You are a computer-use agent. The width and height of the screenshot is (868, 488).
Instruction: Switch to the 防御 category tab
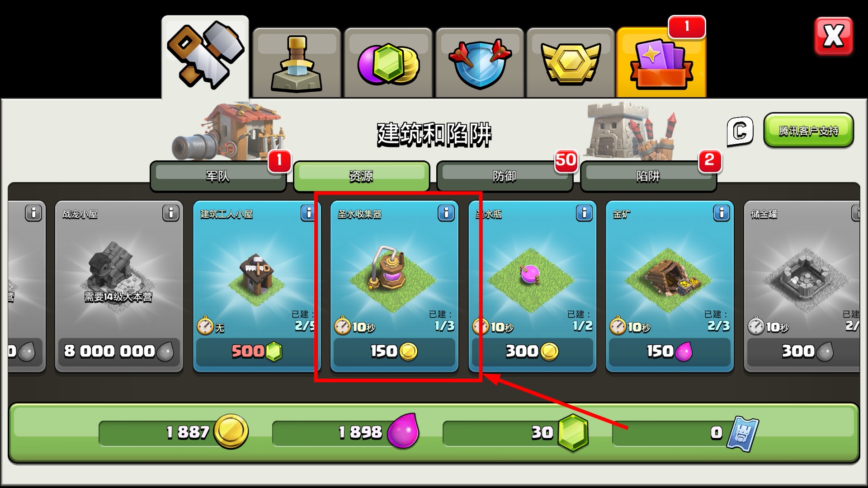click(x=505, y=176)
